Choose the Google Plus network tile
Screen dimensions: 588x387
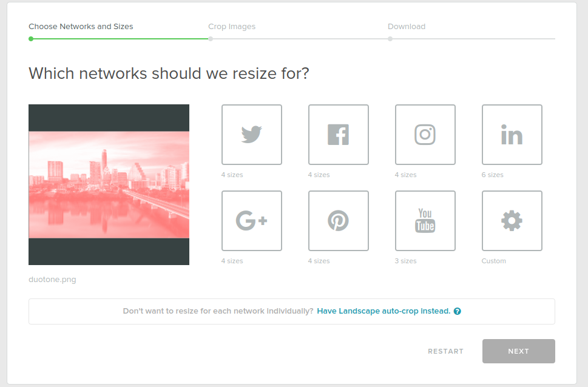pyautogui.click(x=251, y=221)
